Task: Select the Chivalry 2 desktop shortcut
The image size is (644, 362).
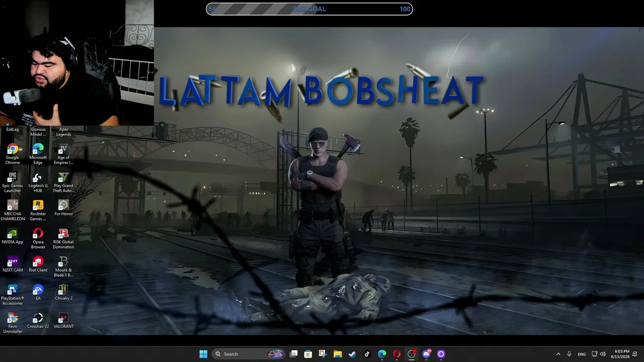Action: click(x=63, y=292)
